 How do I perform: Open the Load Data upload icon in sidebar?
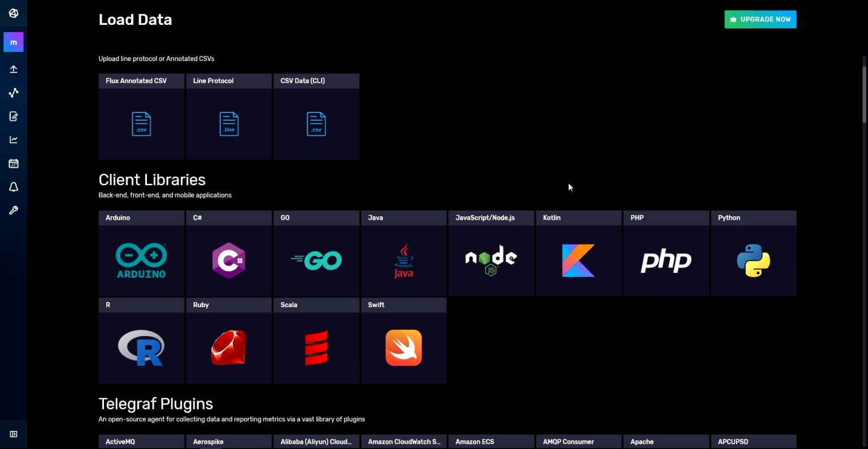tap(14, 69)
